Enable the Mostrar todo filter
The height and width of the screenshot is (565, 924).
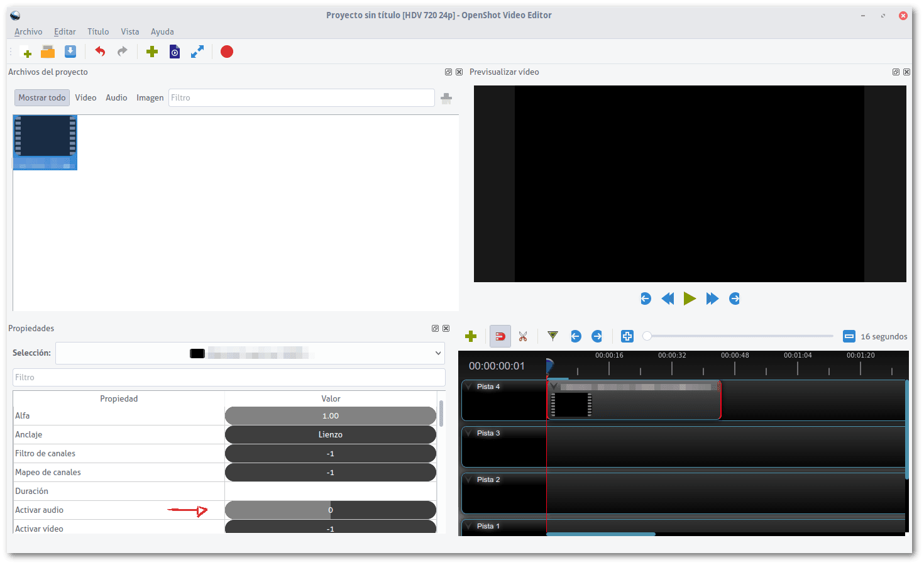(41, 97)
